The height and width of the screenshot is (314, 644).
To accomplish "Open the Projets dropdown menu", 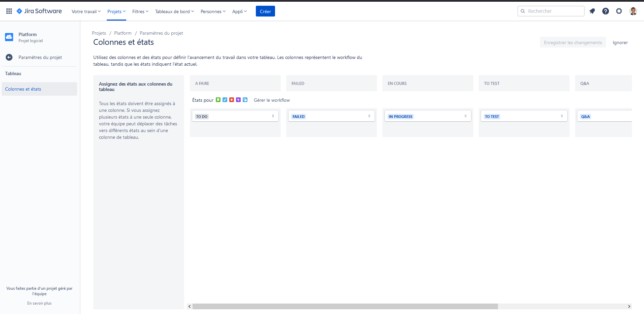I will 116,11.
